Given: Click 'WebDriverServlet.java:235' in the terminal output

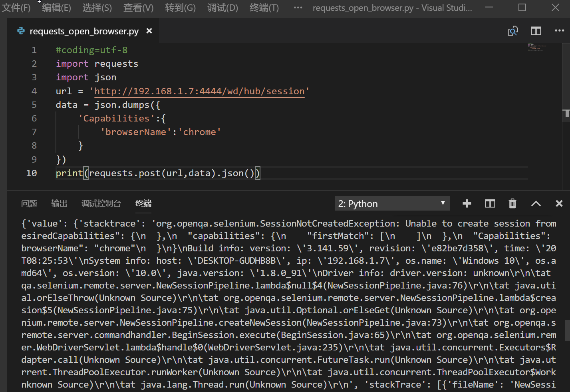Looking at the screenshot, I should 273,347.
